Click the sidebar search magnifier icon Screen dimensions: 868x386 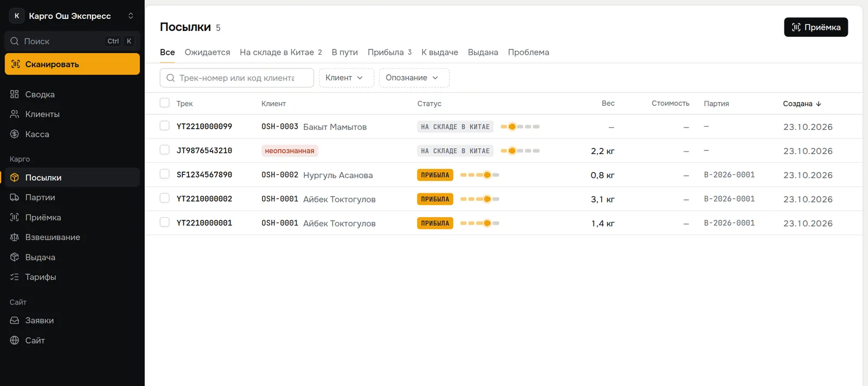tap(15, 41)
